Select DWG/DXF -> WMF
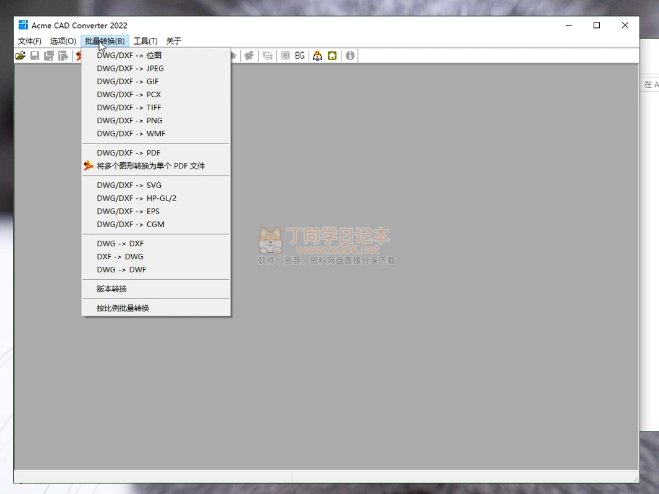Image resolution: width=659 pixels, height=494 pixels. (x=156, y=133)
